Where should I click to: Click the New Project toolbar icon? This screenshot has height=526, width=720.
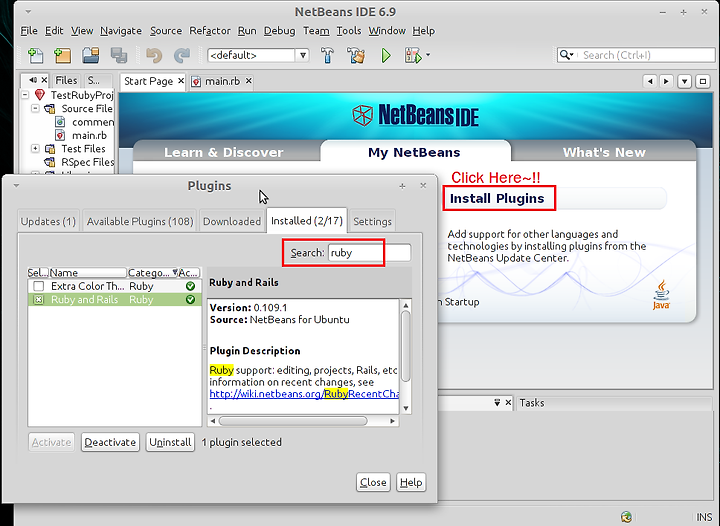coord(62,56)
